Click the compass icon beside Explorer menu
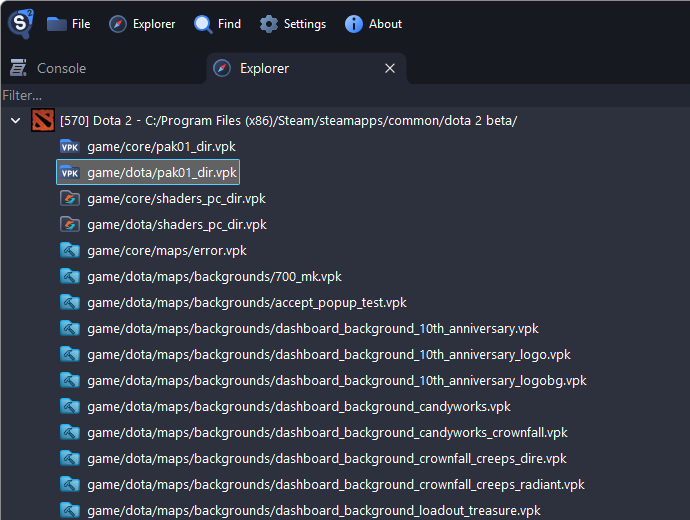The width and height of the screenshot is (690, 520). (x=118, y=24)
